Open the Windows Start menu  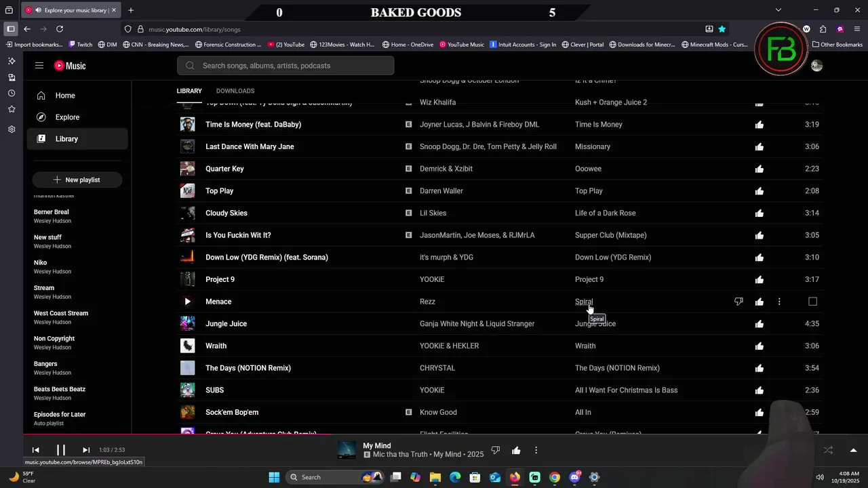coord(274,477)
